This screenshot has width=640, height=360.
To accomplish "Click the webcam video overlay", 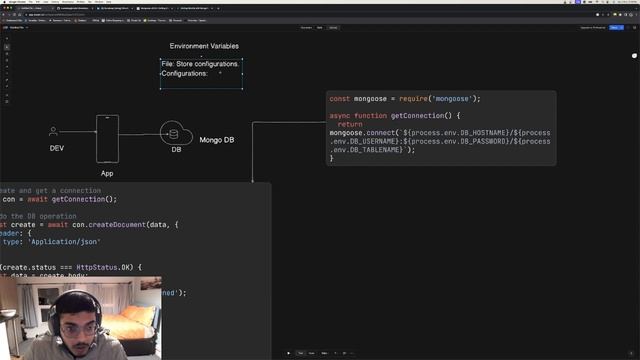I will pyautogui.click(x=81, y=318).
